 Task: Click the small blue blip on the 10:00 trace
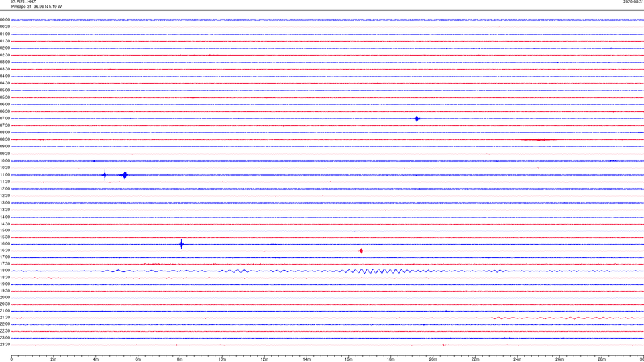[x=94, y=161]
